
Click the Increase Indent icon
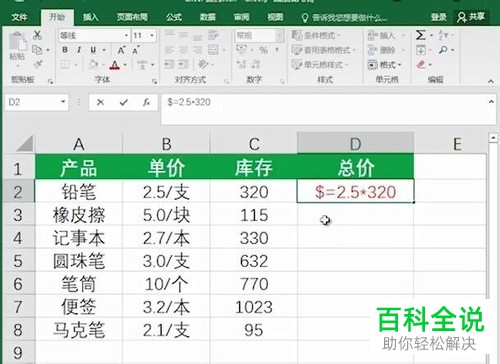point(183,64)
